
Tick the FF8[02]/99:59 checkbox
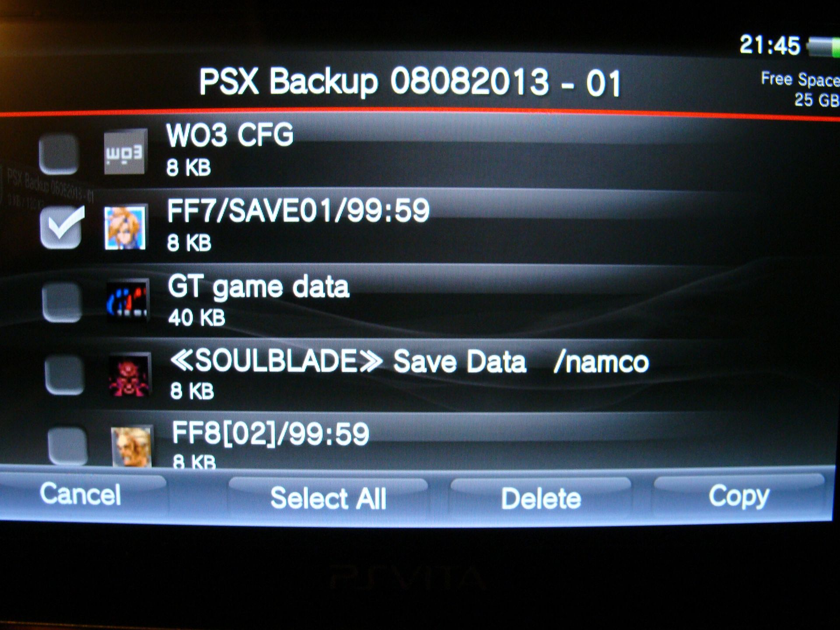pos(68,445)
